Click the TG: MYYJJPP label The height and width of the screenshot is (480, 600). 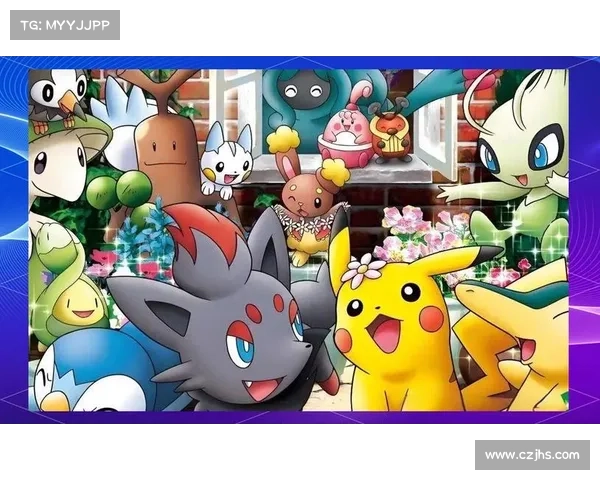click(64, 24)
